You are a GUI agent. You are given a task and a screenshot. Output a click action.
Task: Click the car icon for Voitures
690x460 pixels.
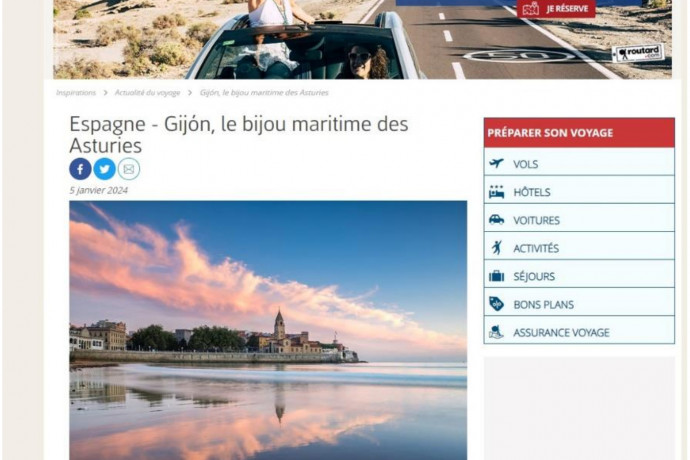click(x=496, y=220)
